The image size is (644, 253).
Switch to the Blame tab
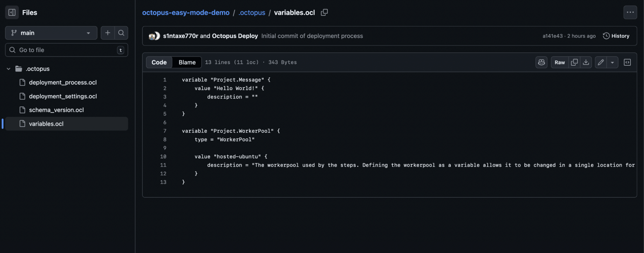tap(187, 62)
